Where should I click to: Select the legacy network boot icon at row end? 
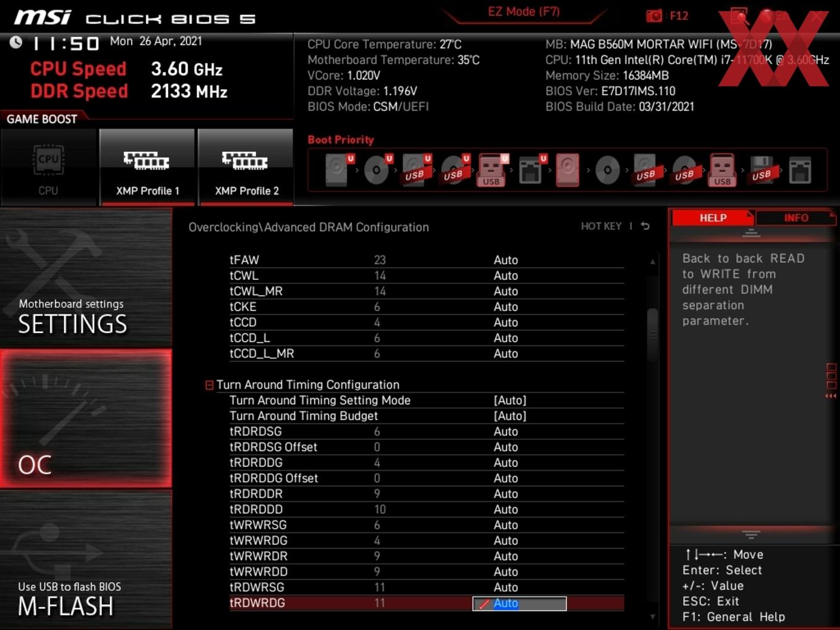coord(800,170)
